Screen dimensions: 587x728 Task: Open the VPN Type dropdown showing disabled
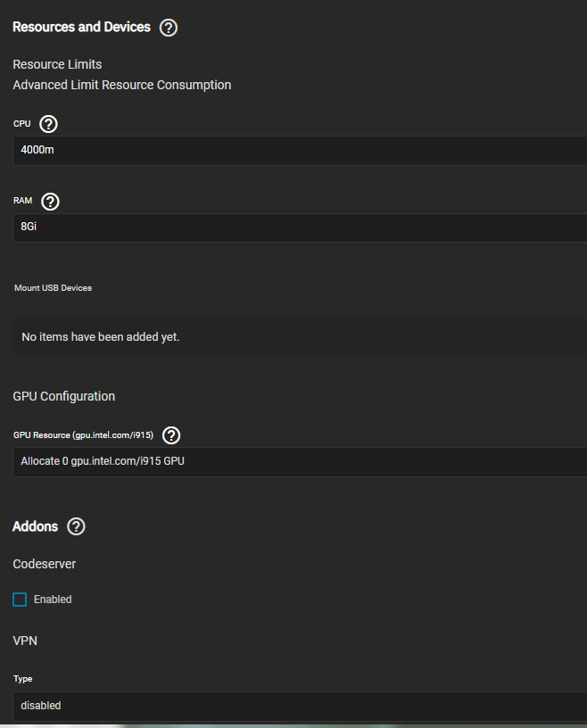click(x=300, y=707)
